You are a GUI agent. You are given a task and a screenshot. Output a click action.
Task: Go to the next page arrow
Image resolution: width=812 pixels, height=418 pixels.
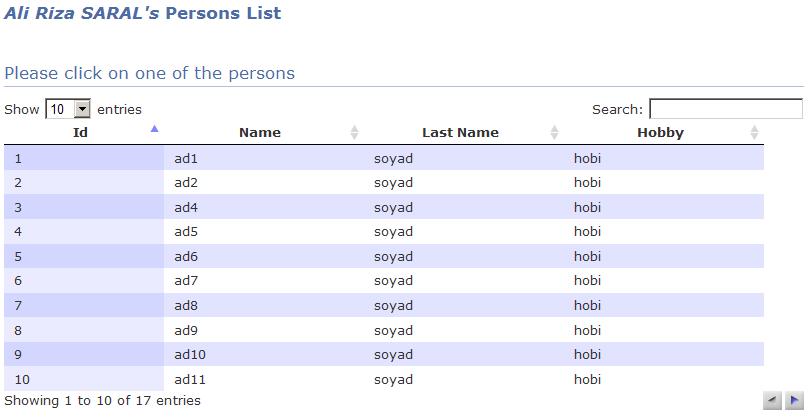[x=794, y=401]
